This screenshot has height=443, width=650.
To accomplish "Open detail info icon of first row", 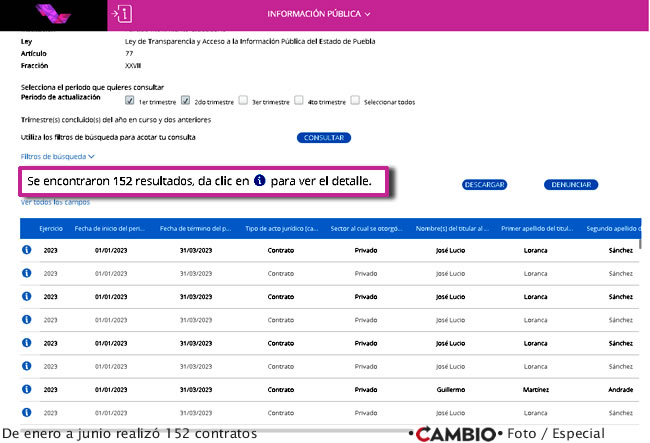I will (27, 250).
